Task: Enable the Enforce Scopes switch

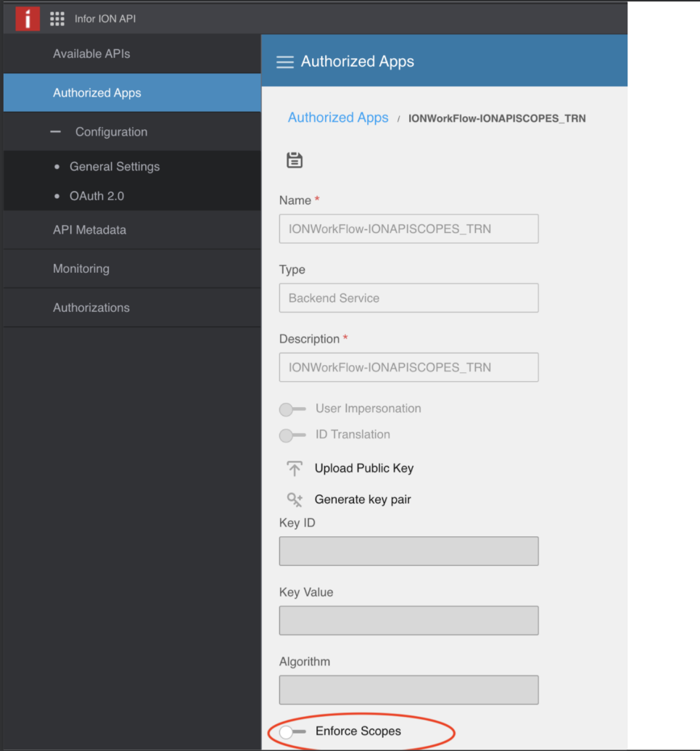Action: tap(292, 731)
